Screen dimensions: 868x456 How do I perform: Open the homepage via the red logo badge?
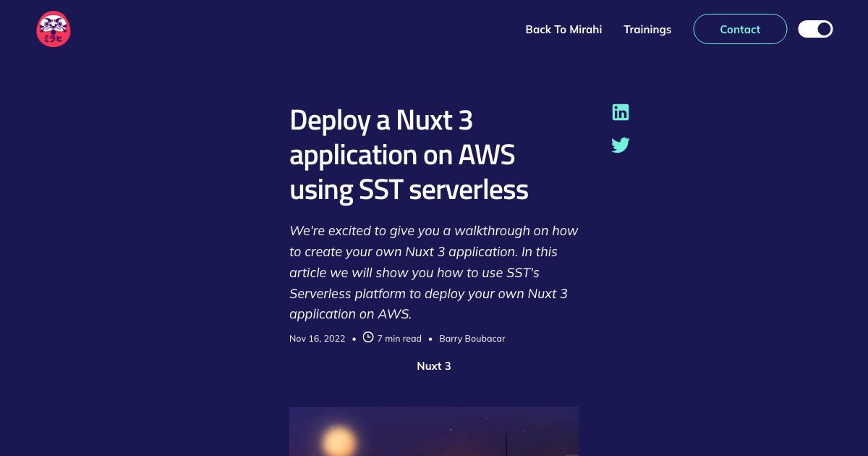click(54, 29)
